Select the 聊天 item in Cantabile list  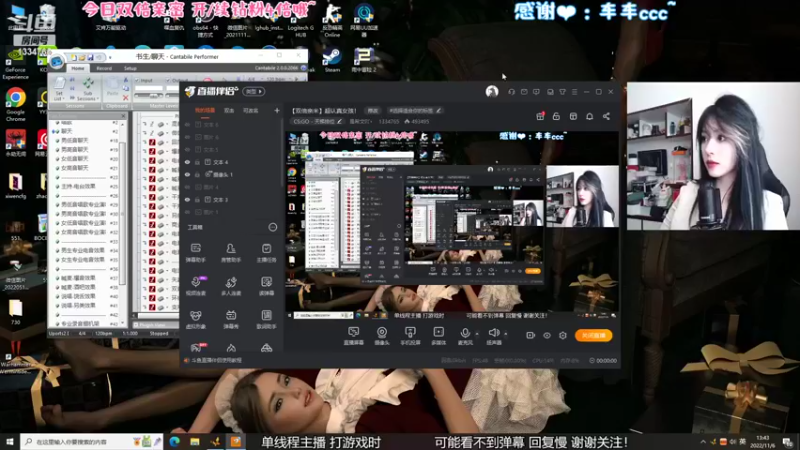(66, 131)
